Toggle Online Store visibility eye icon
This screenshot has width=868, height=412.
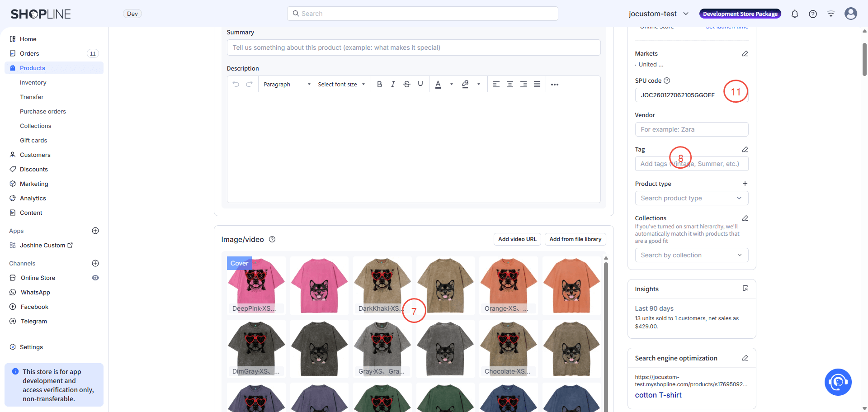click(x=95, y=278)
